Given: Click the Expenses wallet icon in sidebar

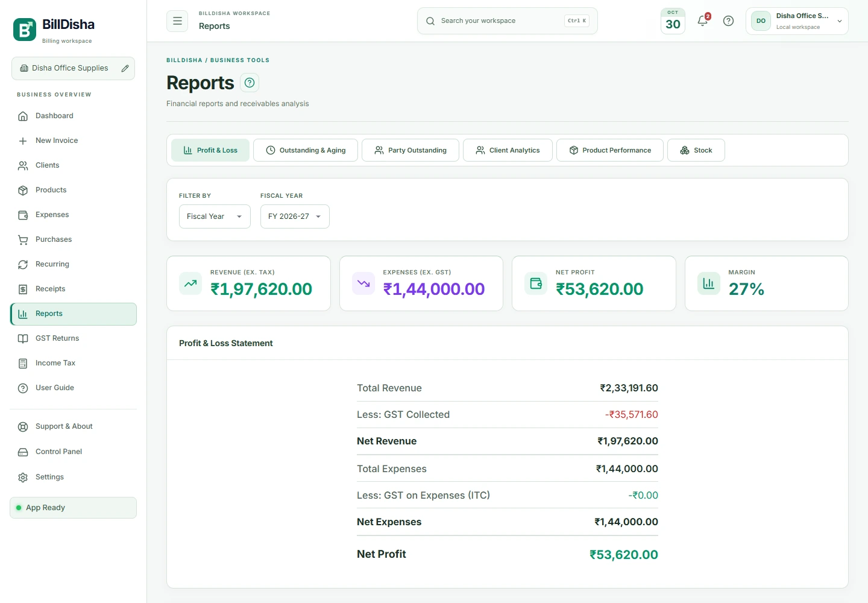Looking at the screenshot, I should (x=23, y=215).
